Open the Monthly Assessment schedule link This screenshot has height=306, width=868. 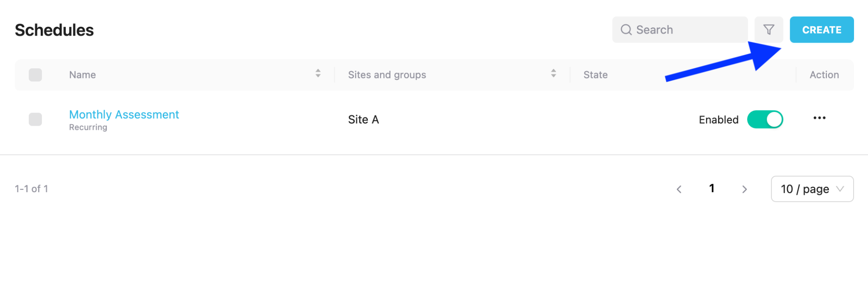(124, 115)
